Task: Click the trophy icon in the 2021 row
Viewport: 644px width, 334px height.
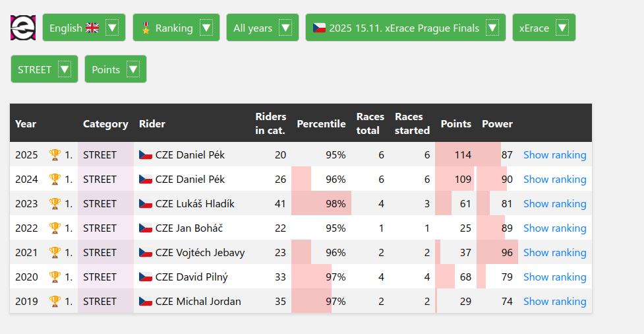Action: (55, 253)
